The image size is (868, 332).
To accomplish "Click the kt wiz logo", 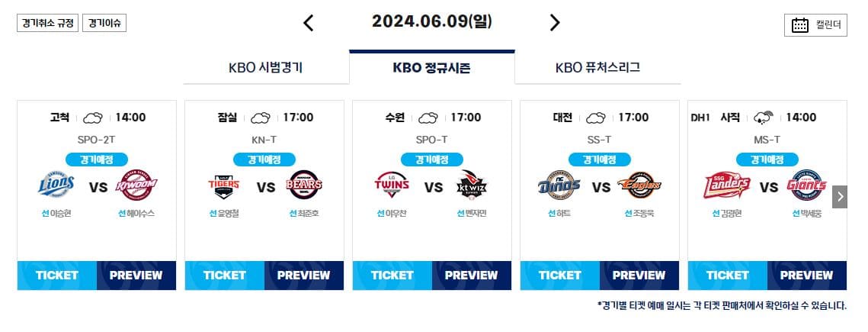I will tap(472, 184).
